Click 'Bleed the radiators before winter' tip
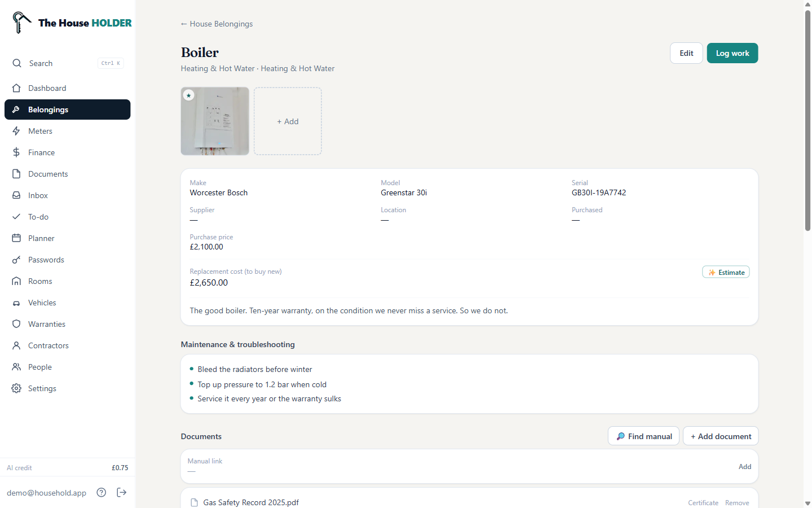Viewport: 812px width, 508px height. (255, 369)
